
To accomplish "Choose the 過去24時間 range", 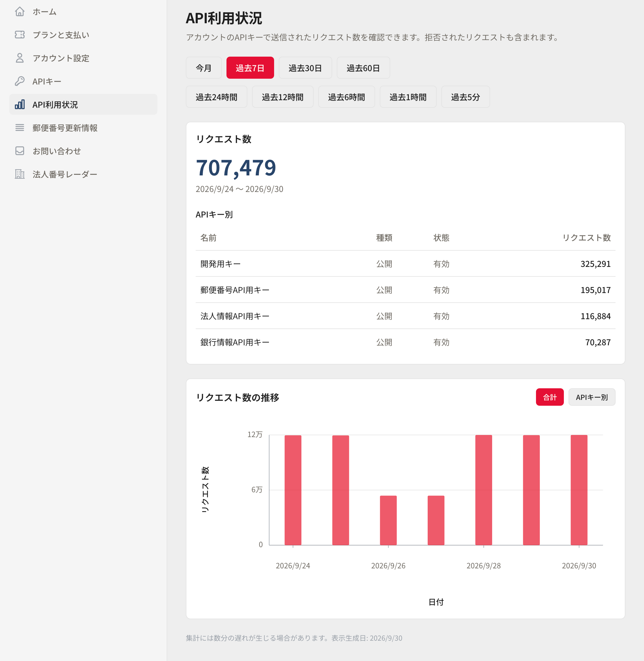I will 217,97.
